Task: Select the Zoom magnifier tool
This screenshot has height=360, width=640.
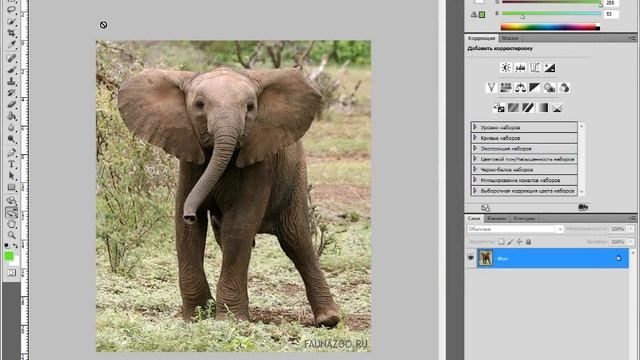Action: click(11, 235)
